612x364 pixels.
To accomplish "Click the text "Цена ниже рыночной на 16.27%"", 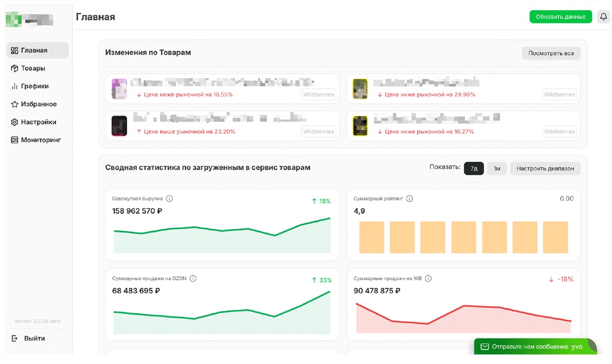I will tap(429, 132).
